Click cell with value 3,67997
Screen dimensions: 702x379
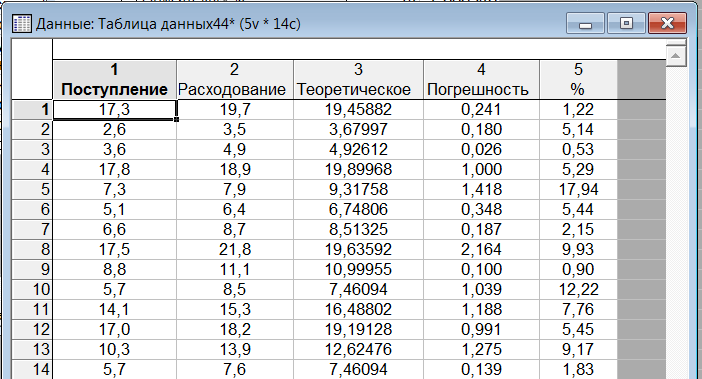(358, 130)
